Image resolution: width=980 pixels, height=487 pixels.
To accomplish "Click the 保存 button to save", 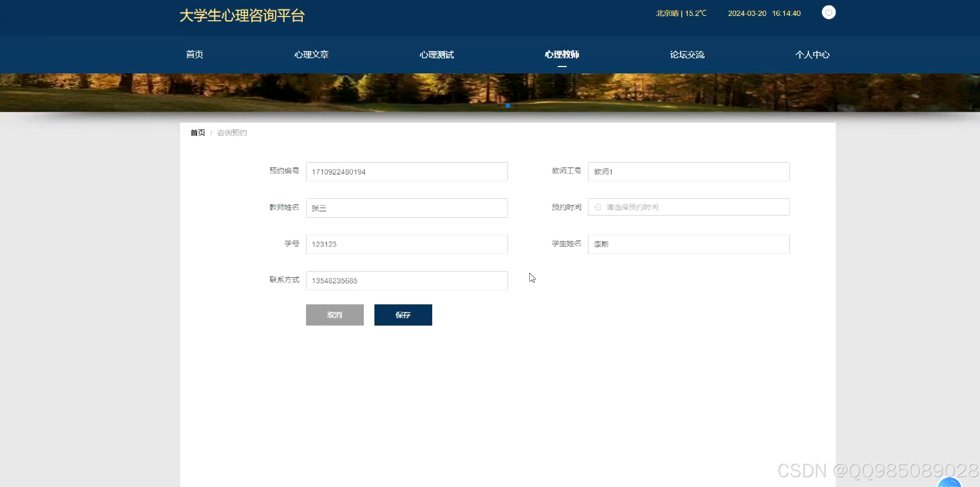I will [x=403, y=315].
